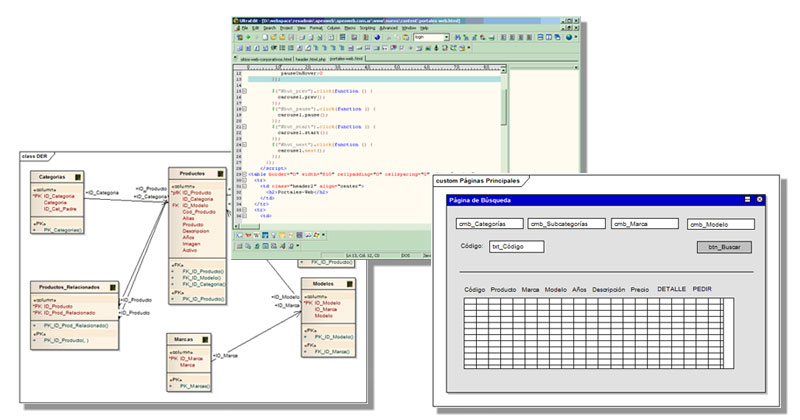The height and width of the screenshot is (420, 800).
Task: Select the portales-web.html file tab
Action: 346,59
